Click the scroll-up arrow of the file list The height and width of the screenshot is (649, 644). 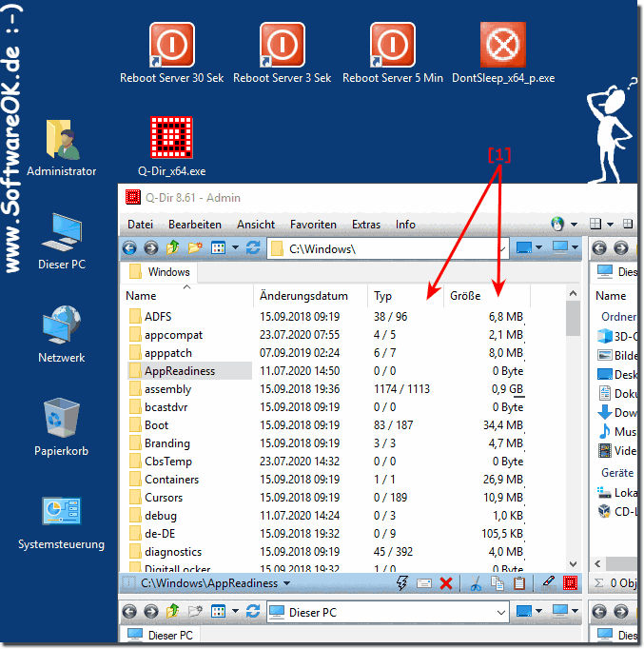573,293
